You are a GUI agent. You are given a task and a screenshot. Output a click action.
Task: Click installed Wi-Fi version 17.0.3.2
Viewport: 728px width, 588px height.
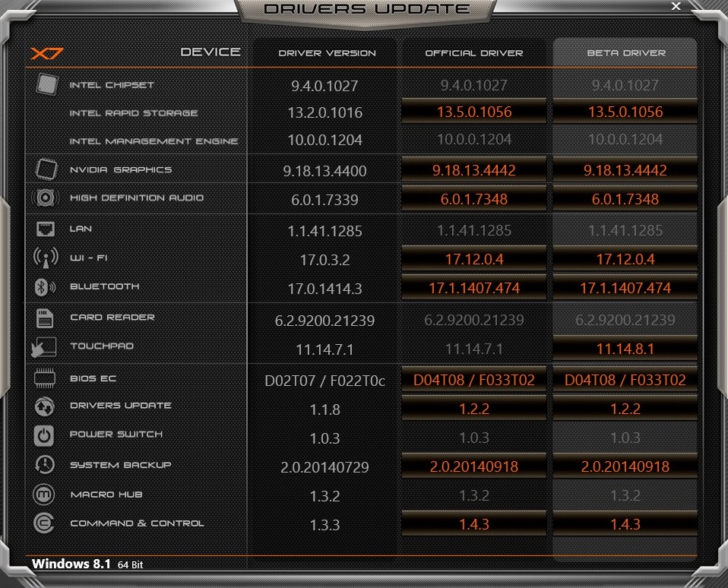[325, 259]
